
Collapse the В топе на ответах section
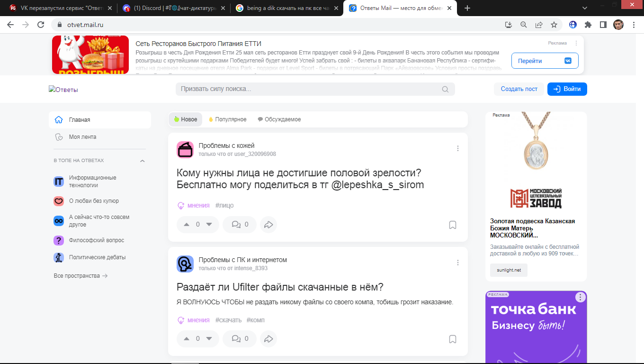point(143,161)
